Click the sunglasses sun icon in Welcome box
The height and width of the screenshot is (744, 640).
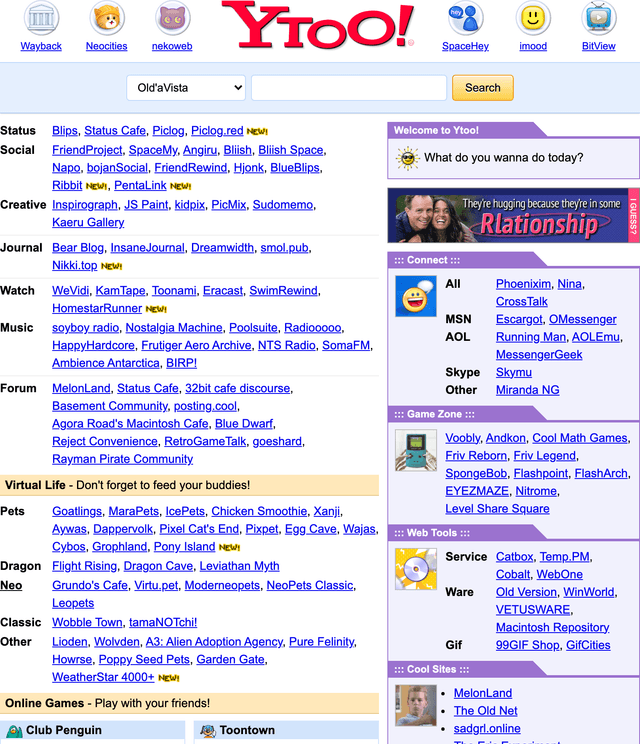pos(408,158)
